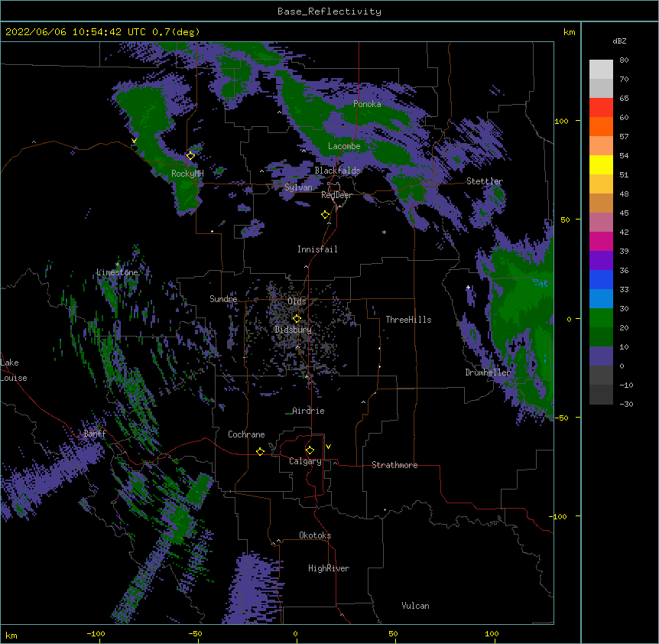The image size is (659, 644).
Task: Click the Sundre label
Action: click(x=223, y=299)
